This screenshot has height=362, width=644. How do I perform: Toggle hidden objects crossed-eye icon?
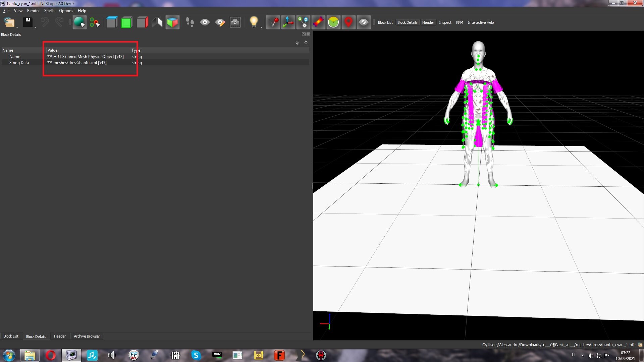pyautogui.click(x=364, y=22)
